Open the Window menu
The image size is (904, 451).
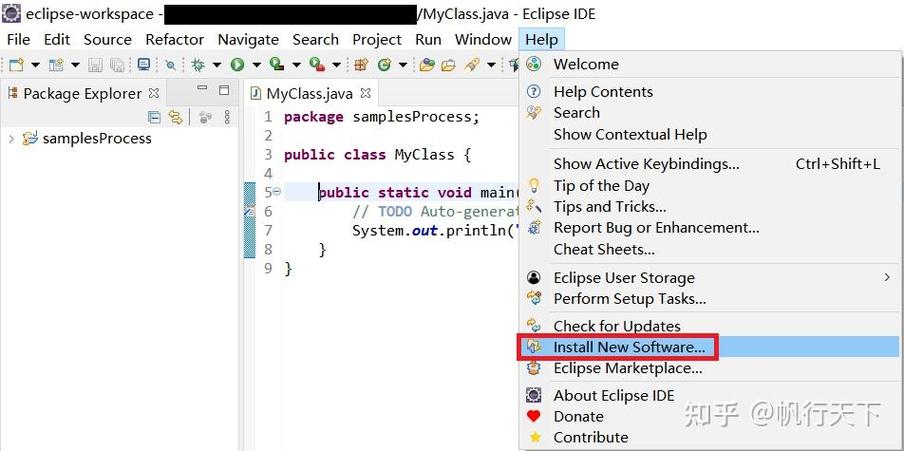click(x=483, y=40)
